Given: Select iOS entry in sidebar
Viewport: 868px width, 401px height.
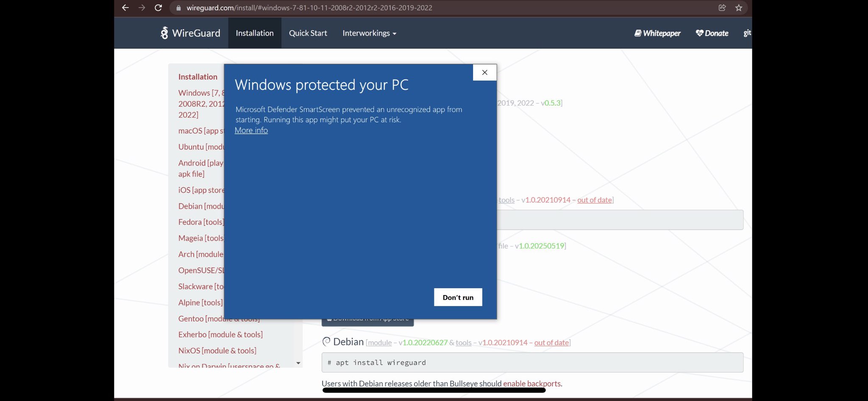Looking at the screenshot, I should 201,190.
